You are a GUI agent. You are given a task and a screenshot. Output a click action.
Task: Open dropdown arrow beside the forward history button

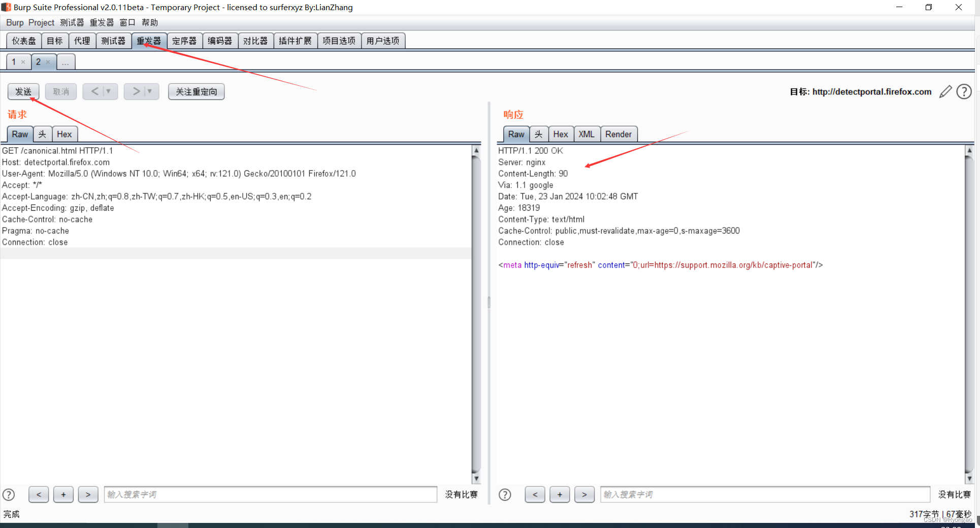pyautogui.click(x=150, y=91)
